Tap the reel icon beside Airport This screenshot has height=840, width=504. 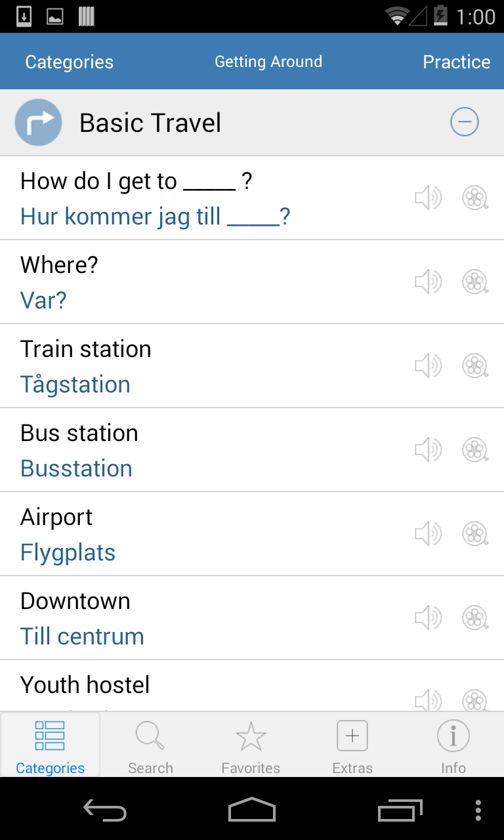pyautogui.click(x=475, y=534)
